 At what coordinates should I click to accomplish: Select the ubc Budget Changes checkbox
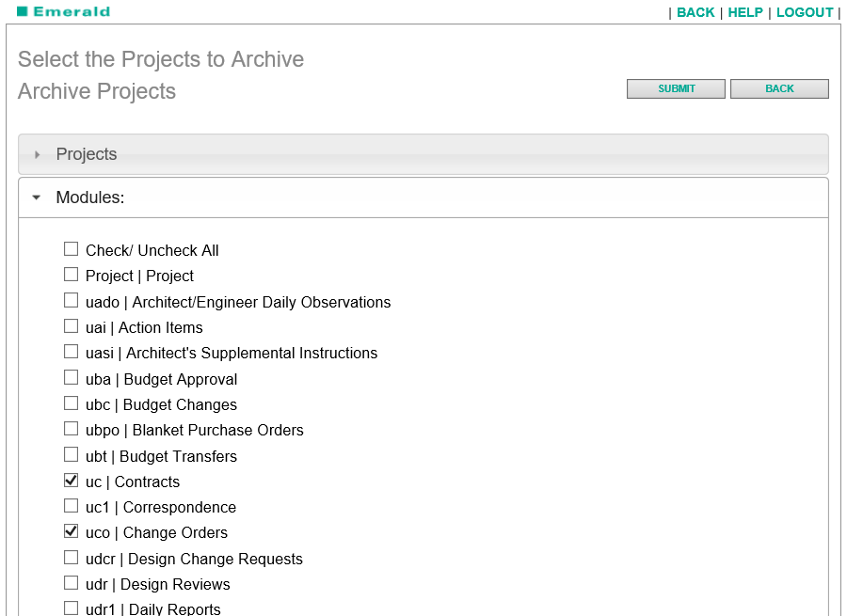[x=72, y=403]
